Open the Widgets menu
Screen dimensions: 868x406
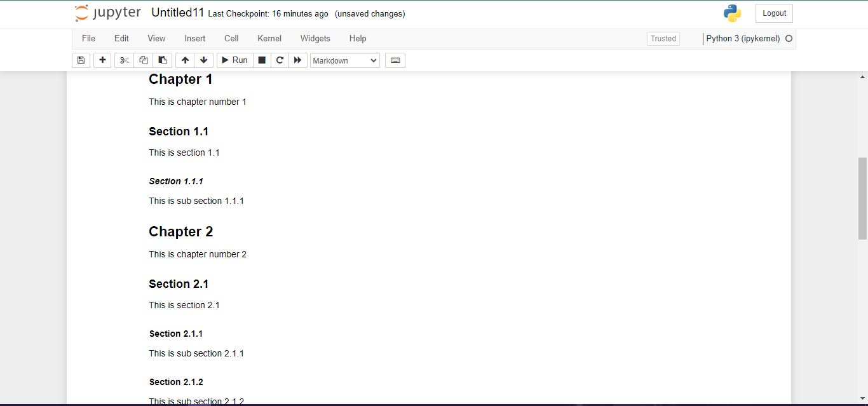click(315, 38)
